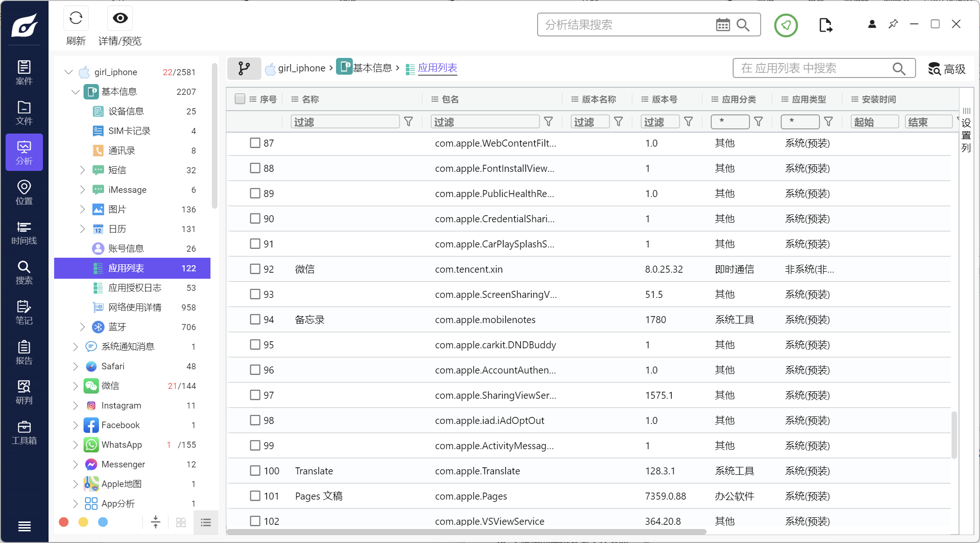
Task: Open the 高级 advanced search button
Action: click(946, 69)
